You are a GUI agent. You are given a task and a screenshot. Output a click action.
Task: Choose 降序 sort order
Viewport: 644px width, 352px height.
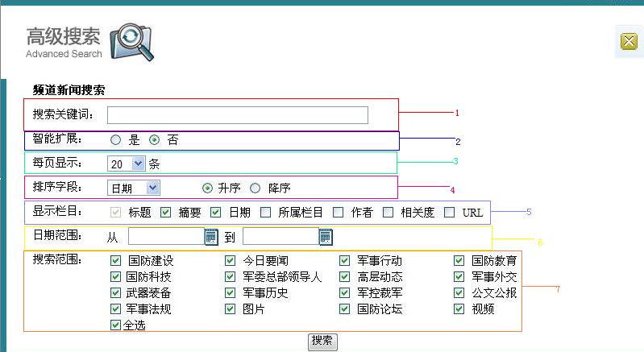(256, 188)
